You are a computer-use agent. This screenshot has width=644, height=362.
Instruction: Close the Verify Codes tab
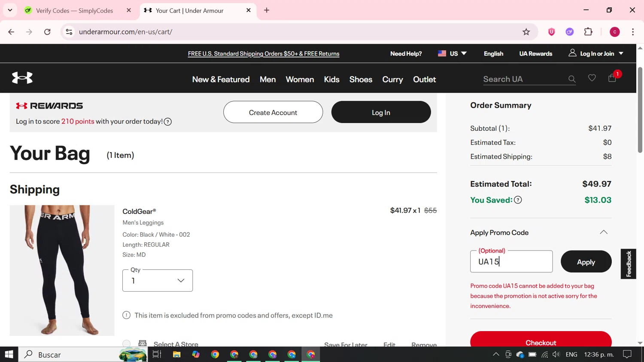click(129, 10)
